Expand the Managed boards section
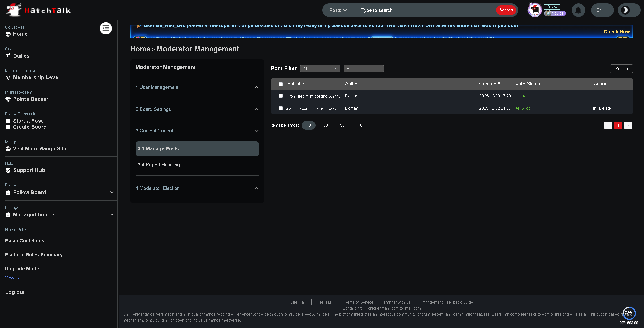The image size is (644, 328). click(x=112, y=214)
